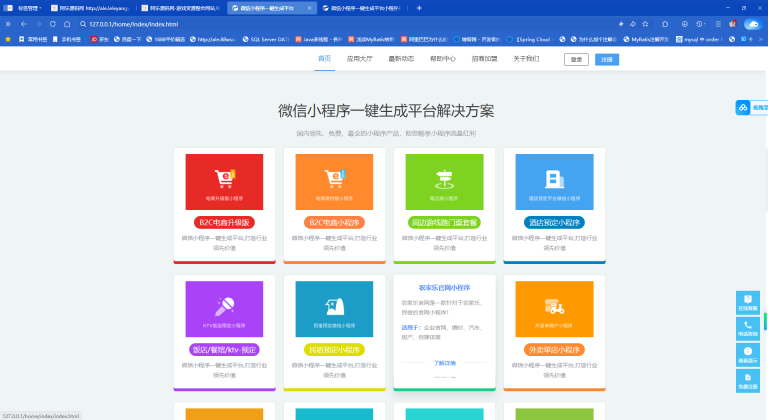Reload the page with the refresh icon

click(52, 24)
